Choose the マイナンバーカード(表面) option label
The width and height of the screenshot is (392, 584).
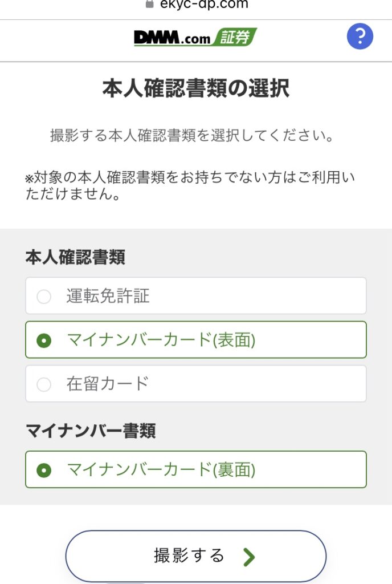161,340
